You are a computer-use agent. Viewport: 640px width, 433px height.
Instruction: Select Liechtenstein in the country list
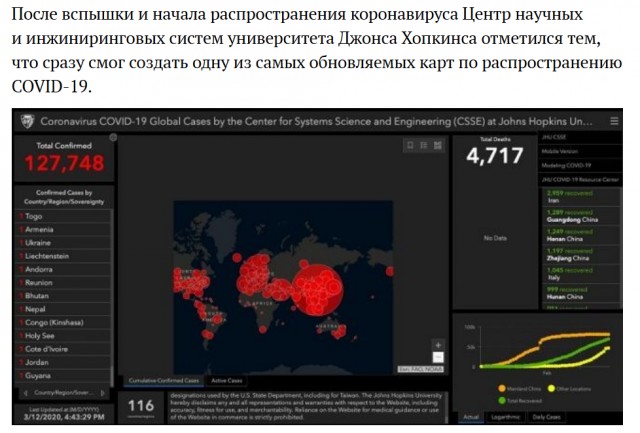pyautogui.click(x=63, y=256)
